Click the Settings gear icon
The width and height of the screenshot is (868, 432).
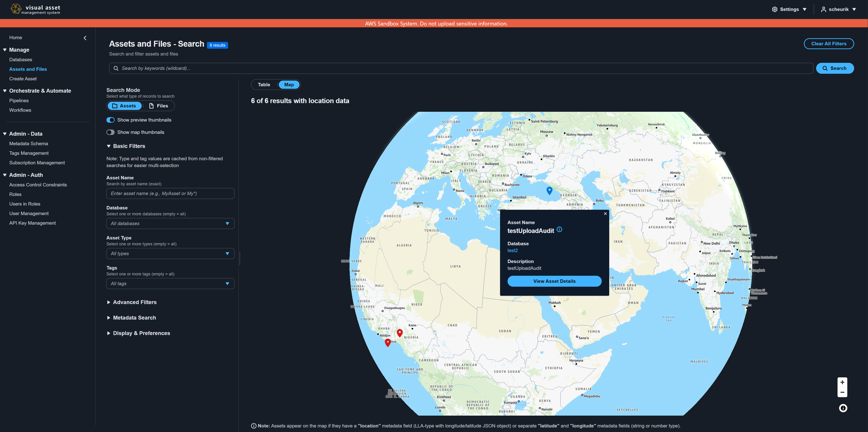pos(775,9)
